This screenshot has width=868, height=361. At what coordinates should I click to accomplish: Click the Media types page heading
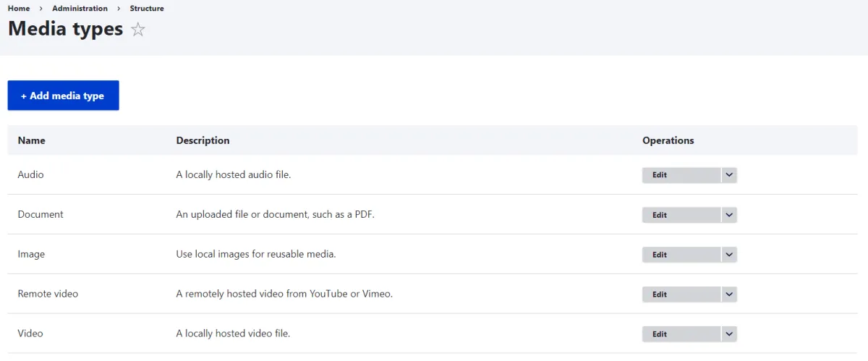point(66,29)
